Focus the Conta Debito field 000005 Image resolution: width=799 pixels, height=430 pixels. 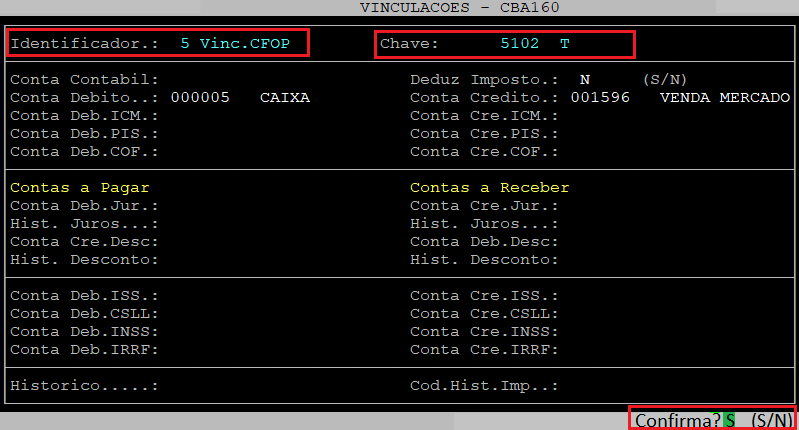tap(200, 98)
